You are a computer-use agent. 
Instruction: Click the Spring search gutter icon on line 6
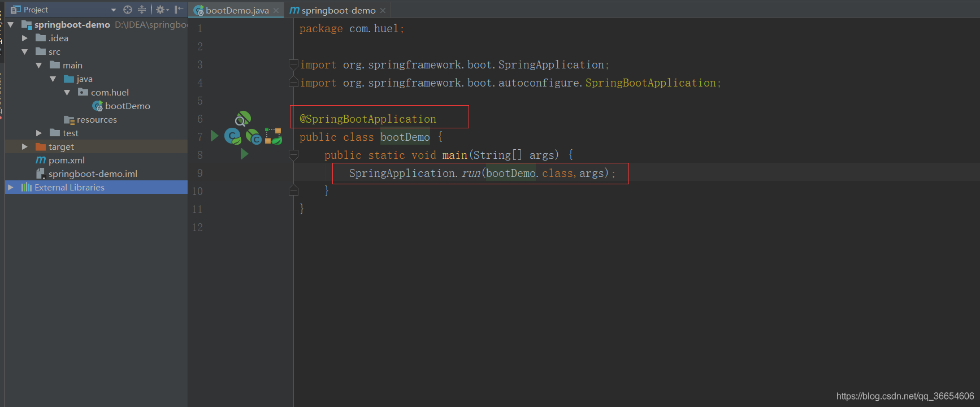[243, 119]
